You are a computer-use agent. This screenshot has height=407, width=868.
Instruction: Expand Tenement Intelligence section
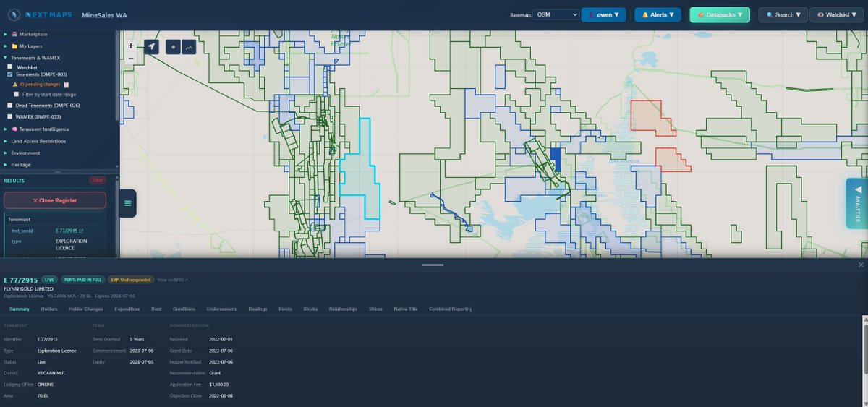(x=6, y=129)
